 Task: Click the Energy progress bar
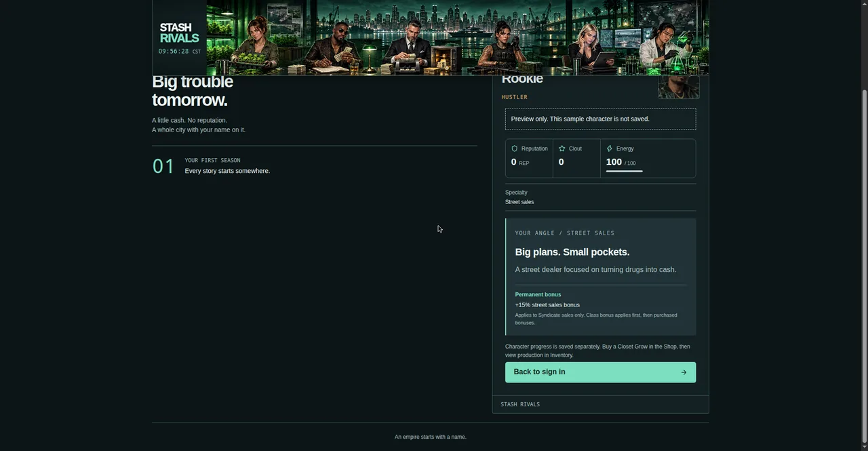coord(625,172)
